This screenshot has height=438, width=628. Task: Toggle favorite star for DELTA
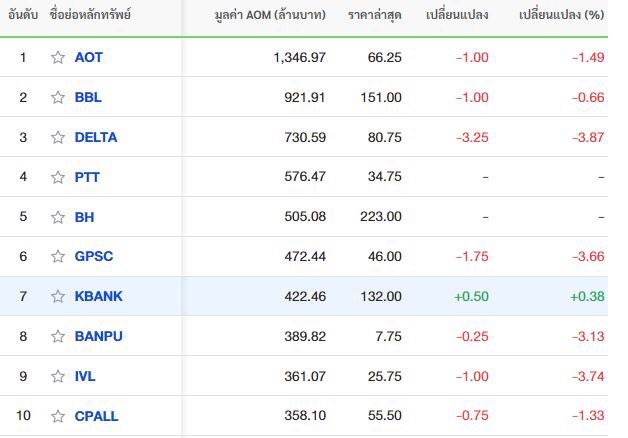click(58, 137)
